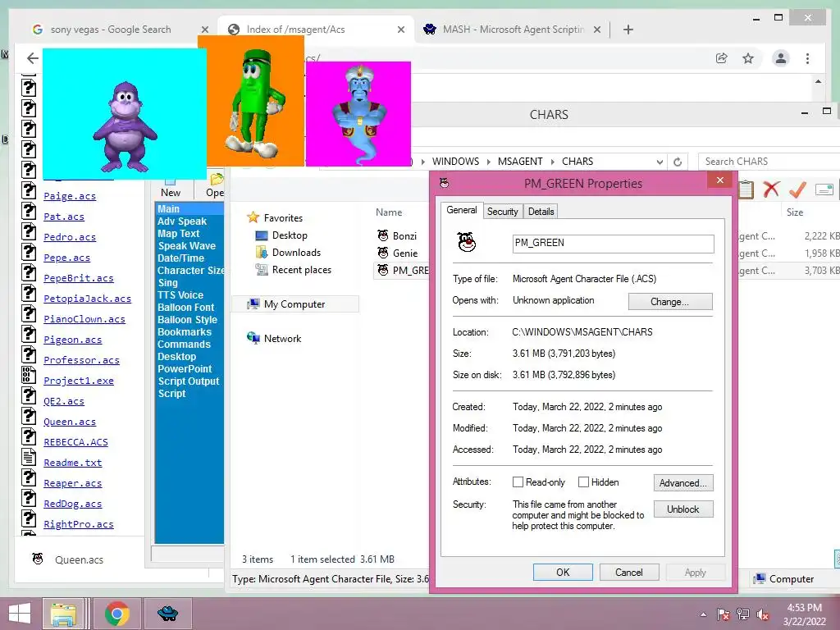Sort by the Size column header
This screenshot has width=840, height=630.
click(794, 212)
